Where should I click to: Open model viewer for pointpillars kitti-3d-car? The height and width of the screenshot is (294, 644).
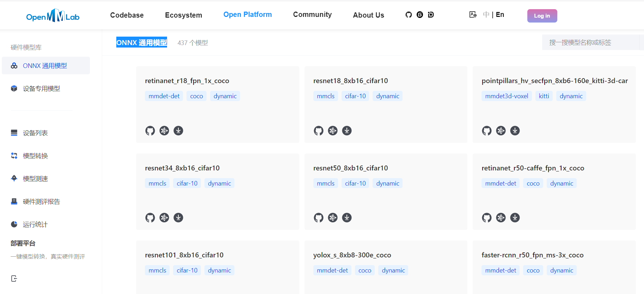click(x=501, y=131)
